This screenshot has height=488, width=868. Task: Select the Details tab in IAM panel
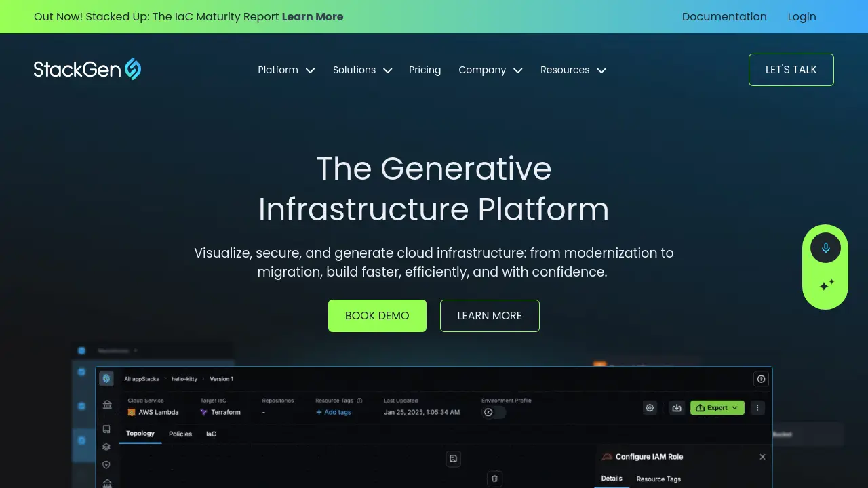click(x=612, y=479)
